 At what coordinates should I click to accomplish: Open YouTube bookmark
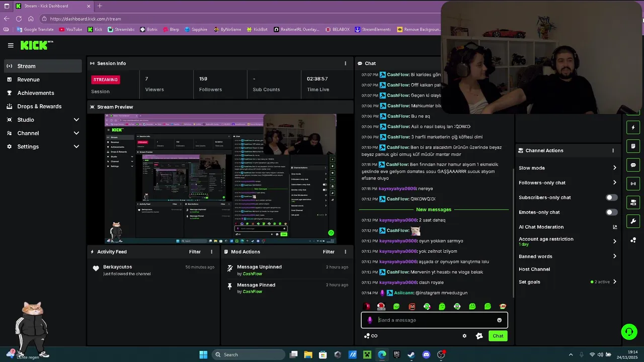click(70, 30)
